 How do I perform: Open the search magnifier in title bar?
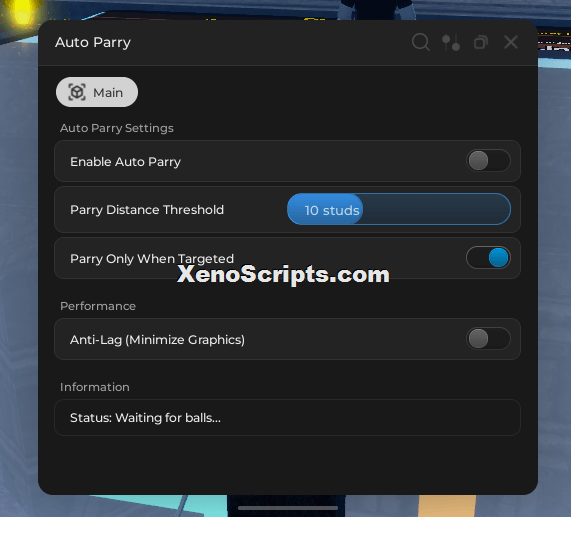(421, 42)
